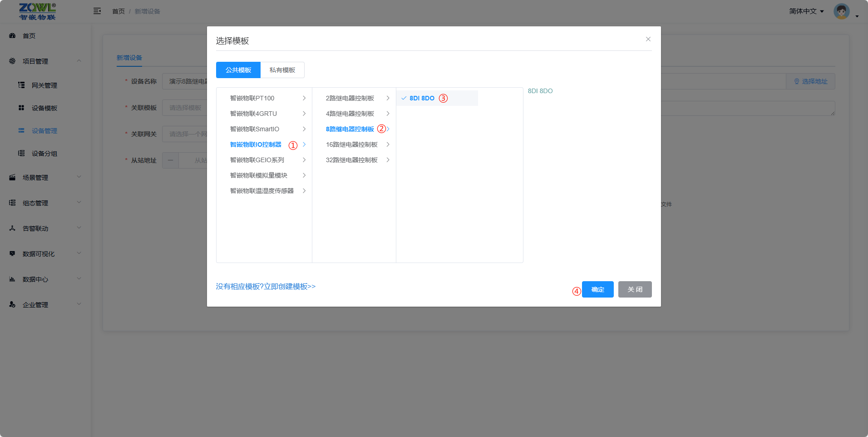Click the 组态管理 icon
The width and height of the screenshot is (868, 437).
[x=12, y=203]
